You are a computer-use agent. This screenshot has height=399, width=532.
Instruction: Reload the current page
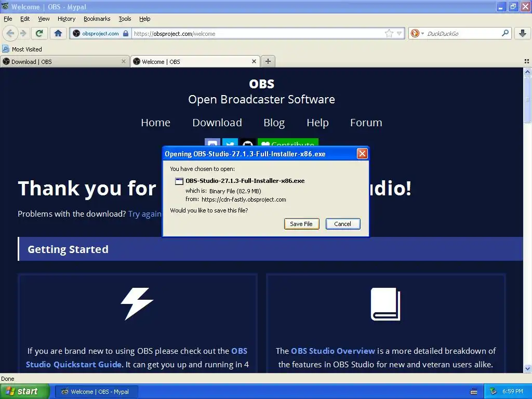[x=39, y=33]
